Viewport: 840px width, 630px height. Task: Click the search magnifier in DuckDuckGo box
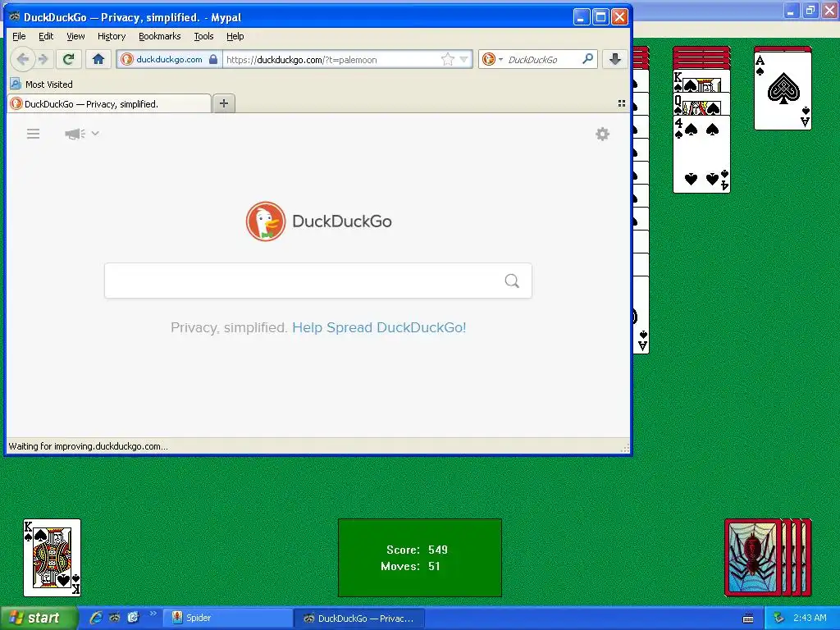pyautogui.click(x=512, y=281)
